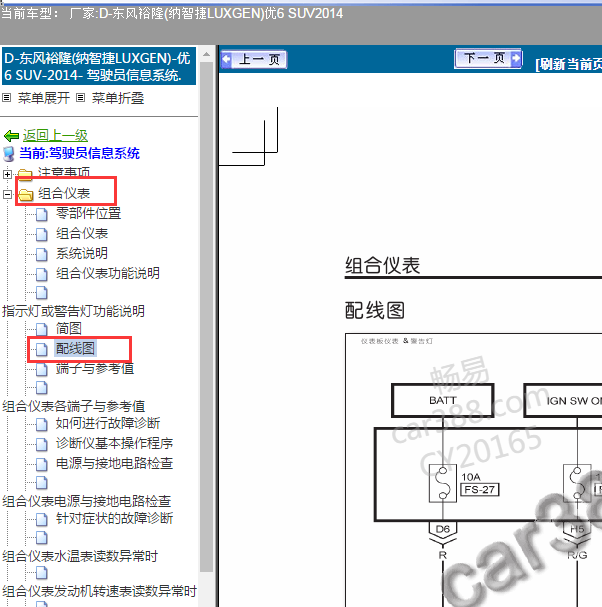Open 端子与参考值 page
Screen dimensions: 602x607
(95, 369)
